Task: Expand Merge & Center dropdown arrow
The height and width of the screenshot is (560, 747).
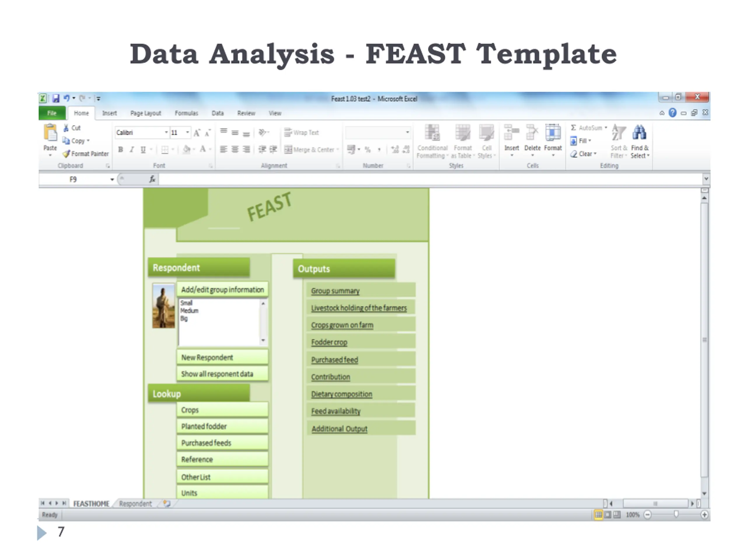Action: pyautogui.click(x=337, y=150)
